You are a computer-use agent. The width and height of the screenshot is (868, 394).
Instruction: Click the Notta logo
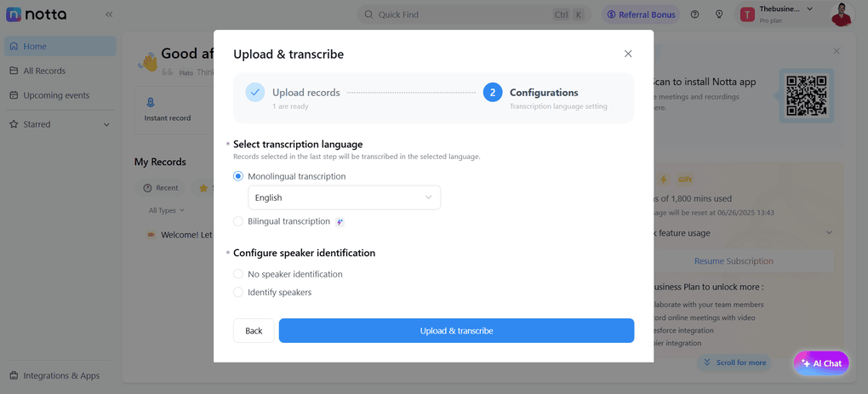click(37, 14)
